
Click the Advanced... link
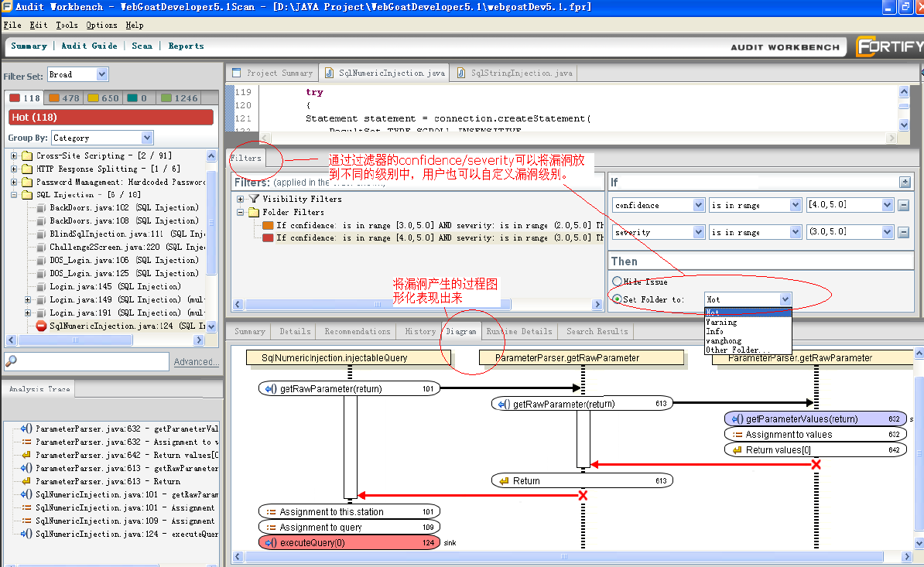(x=196, y=361)
